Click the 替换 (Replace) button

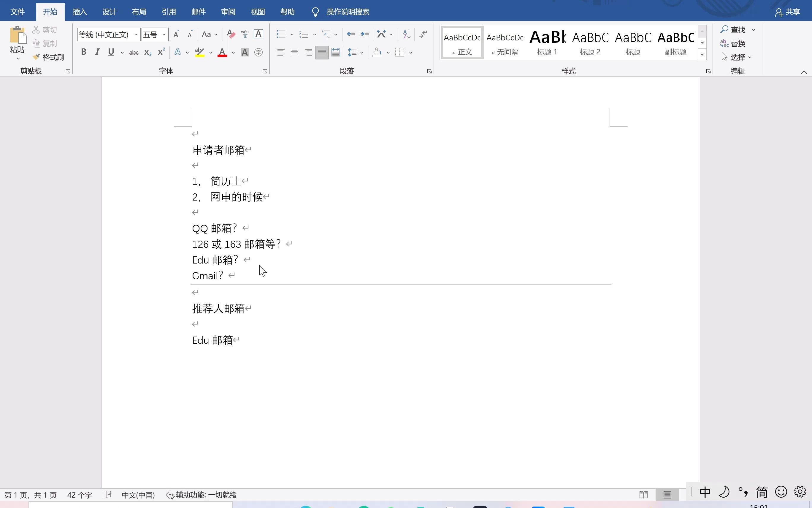click(x=732, y=43)
